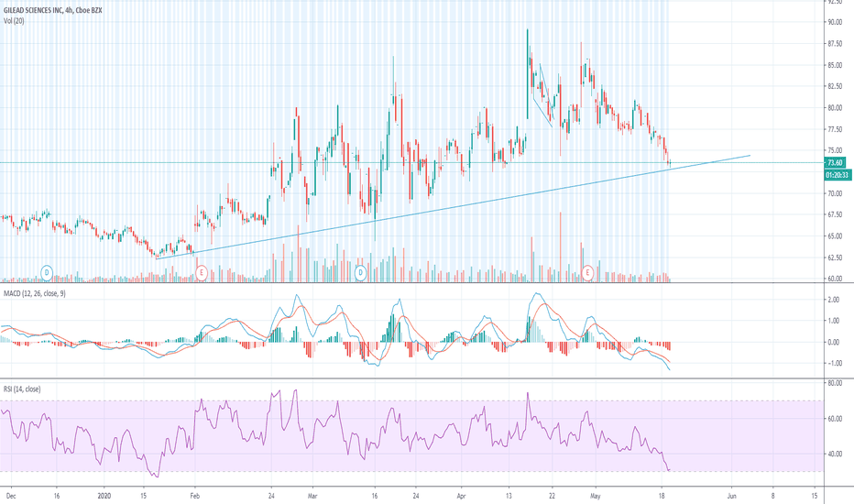
Task: Click the 75.00 price axis label
Action: tap(835, 151)
